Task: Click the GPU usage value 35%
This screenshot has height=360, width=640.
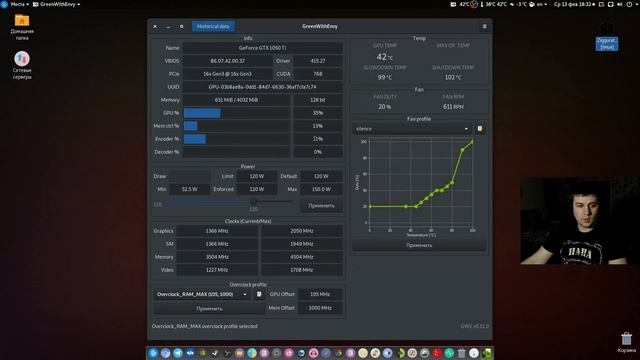Action: tap(318, 113)
